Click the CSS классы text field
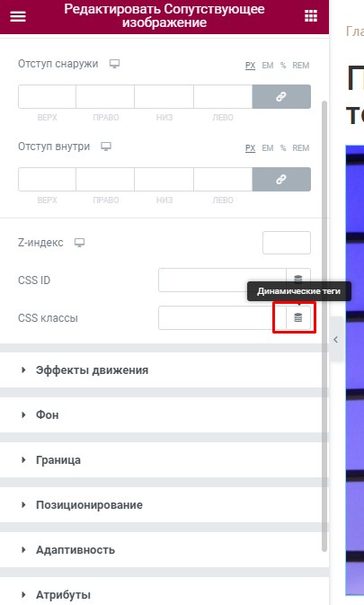 click(222, 317)
